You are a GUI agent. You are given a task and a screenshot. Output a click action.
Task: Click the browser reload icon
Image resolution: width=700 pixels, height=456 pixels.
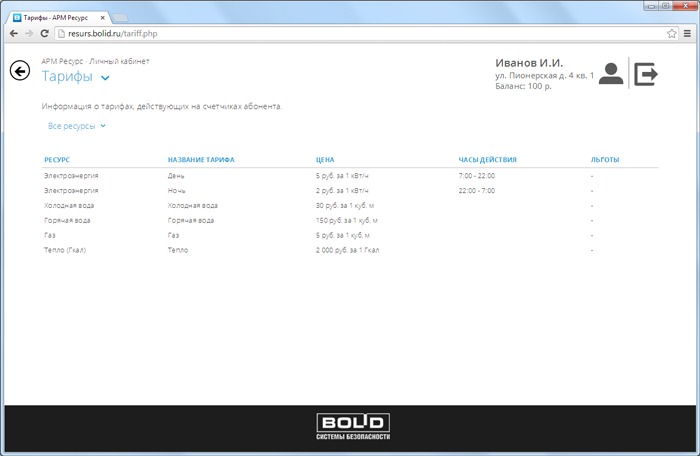pyautogui.click(x=44, y=33)
